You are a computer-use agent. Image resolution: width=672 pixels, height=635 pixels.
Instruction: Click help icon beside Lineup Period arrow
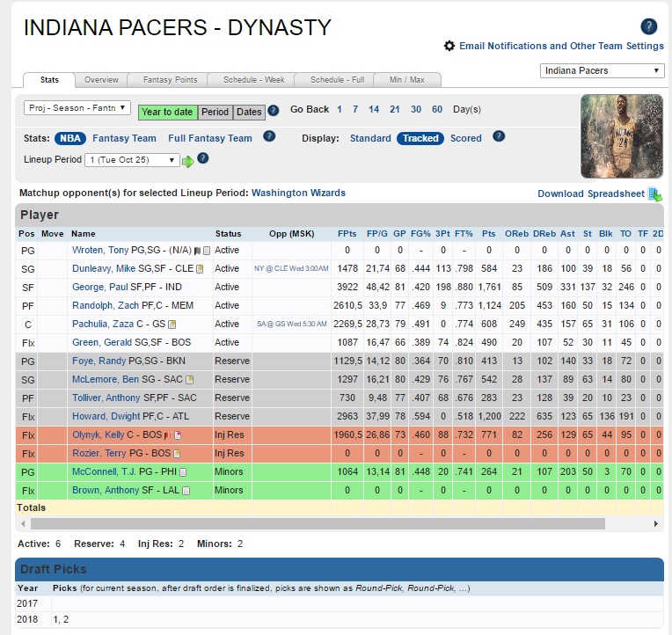[202, 158]
